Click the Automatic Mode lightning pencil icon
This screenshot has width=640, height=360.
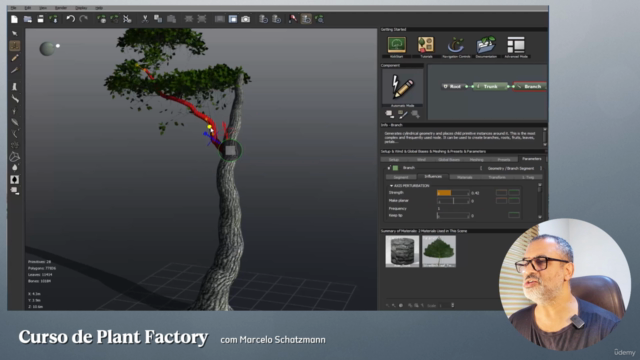(x=402, y=87)
